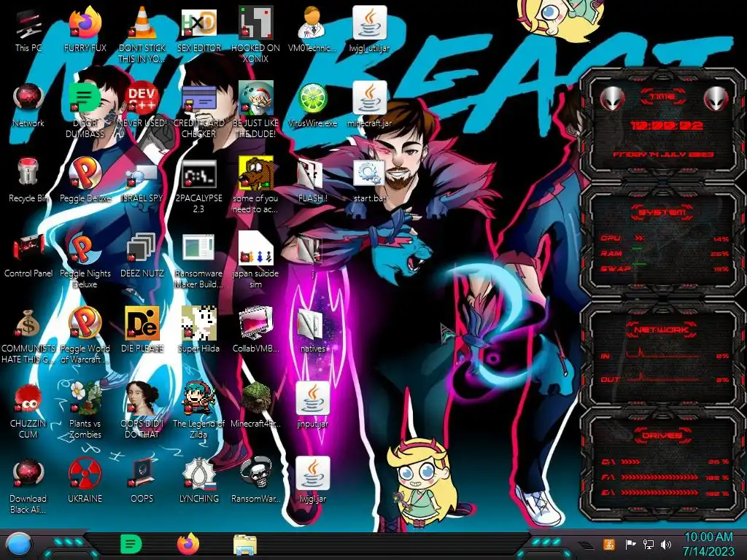Select the Ransomware Maker Build icon
747x560 pixels.
[x=199, y=260]
